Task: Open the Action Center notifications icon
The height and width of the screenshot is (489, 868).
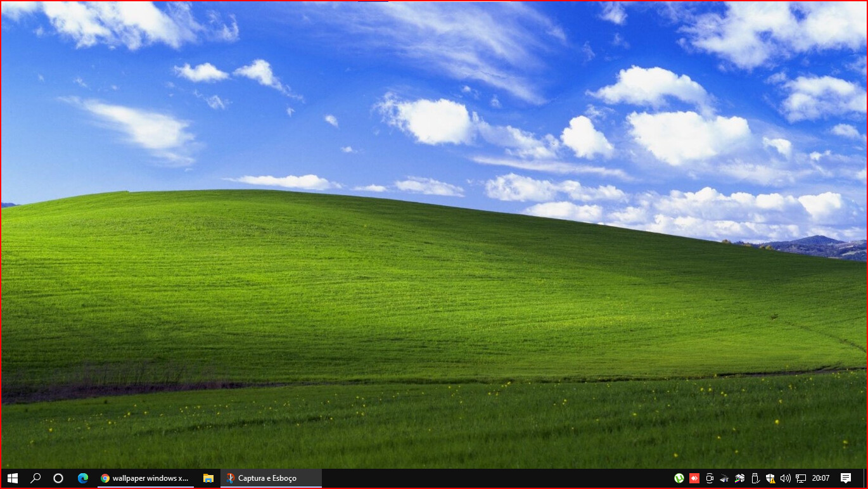Action: [846, 478]
